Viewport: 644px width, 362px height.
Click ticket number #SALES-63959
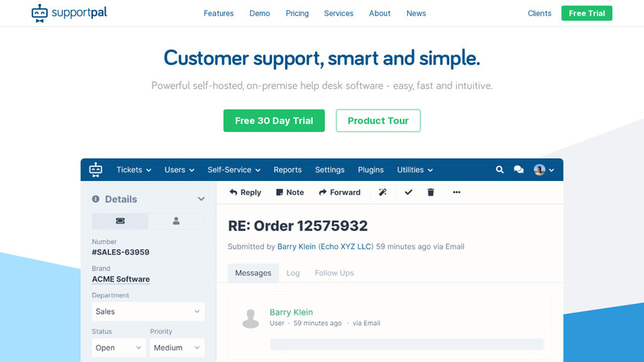point(121,252)
